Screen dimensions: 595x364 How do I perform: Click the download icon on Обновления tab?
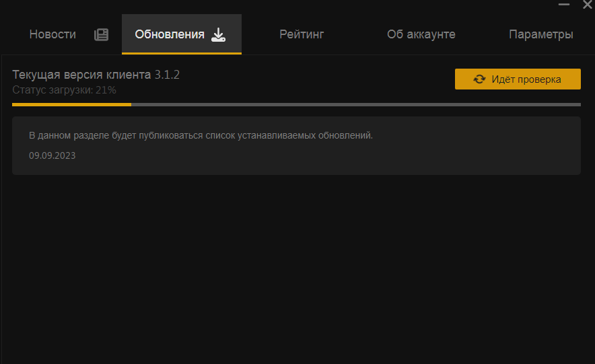[x=219, y=34]
